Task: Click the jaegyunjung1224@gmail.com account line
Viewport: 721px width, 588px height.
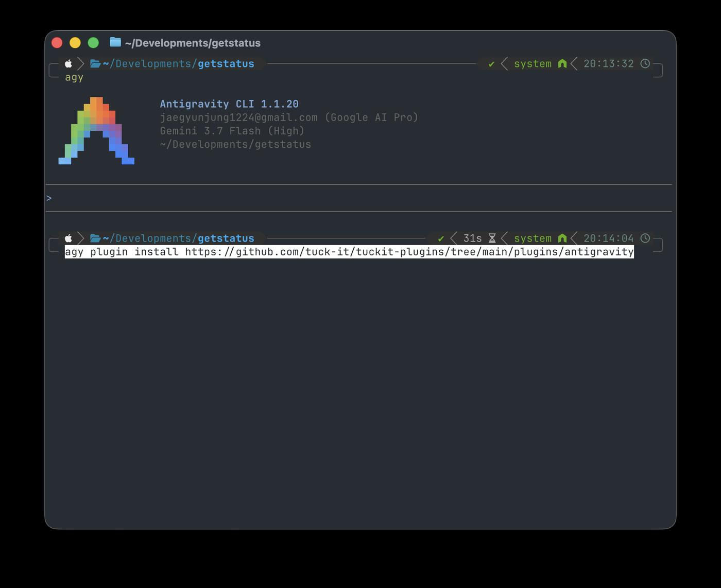Action: [289, 117]
